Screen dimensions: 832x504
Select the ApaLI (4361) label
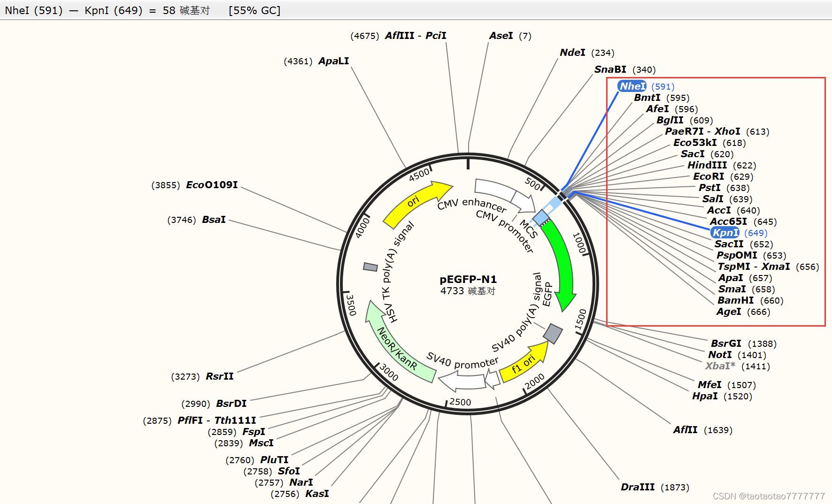tap(316, 61)
